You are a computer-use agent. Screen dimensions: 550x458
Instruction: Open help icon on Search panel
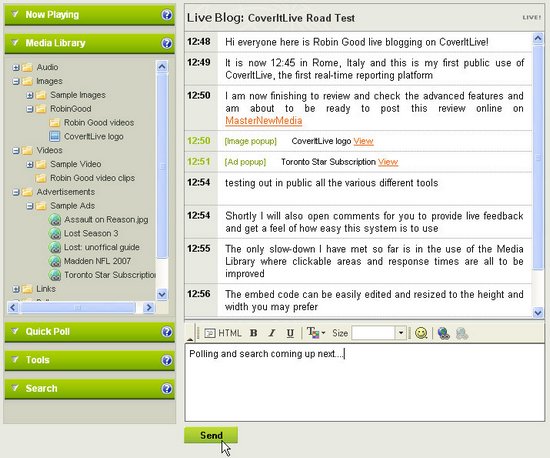pos(167,389)
